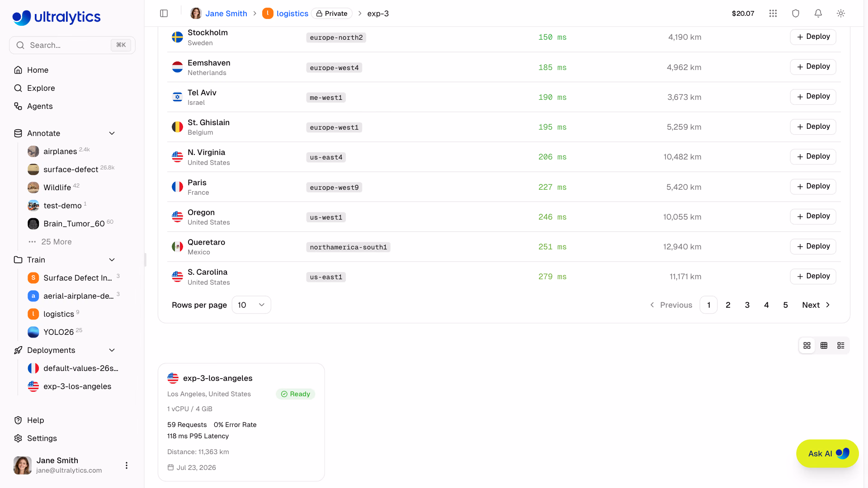Click the $20.07 balance
868x488 pixels.
743,14
